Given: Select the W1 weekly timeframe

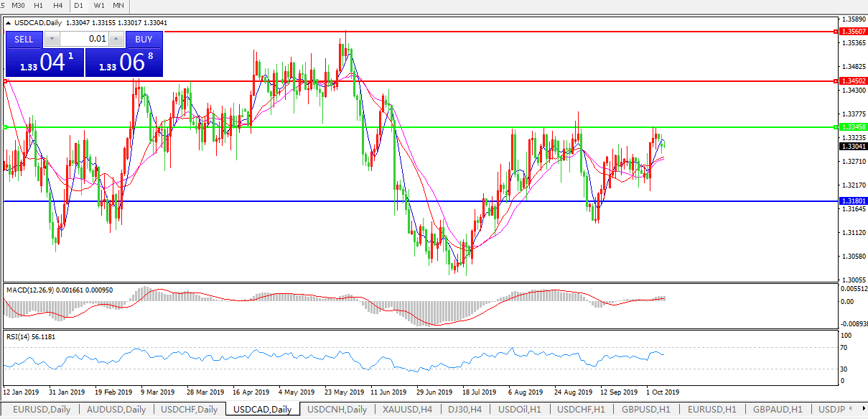Looking at the screenshot, I should click(98, 6).
